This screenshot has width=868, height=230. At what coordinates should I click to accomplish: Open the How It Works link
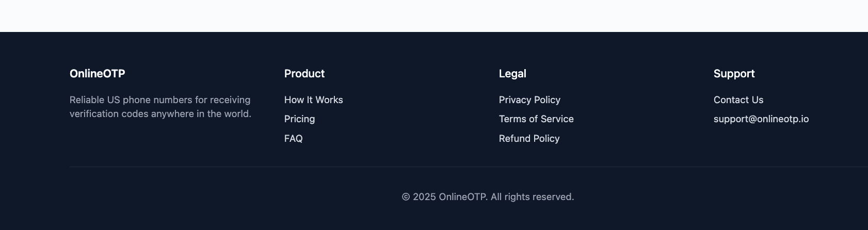click(313, 100)
